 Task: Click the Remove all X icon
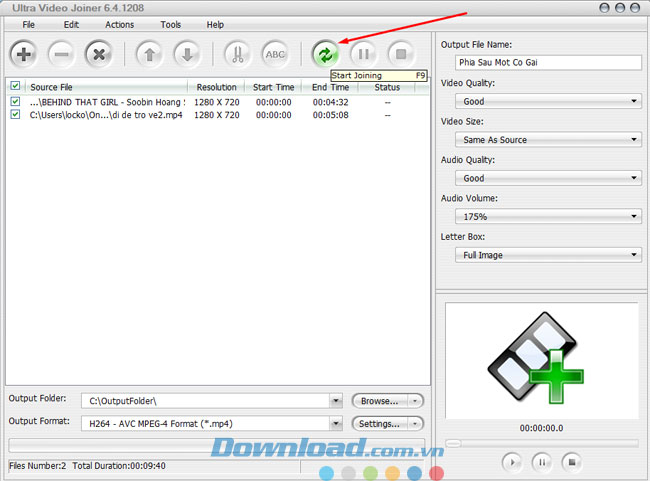click(x=99, y=54)
